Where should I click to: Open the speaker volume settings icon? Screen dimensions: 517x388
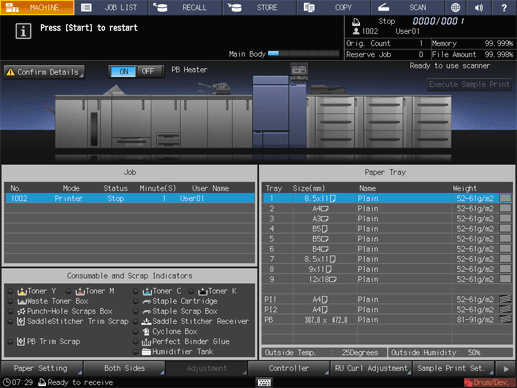point(479,7)
